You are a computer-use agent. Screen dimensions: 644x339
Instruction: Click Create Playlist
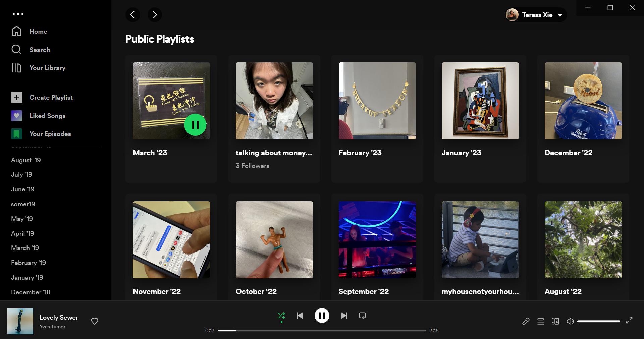coord(51,97)
